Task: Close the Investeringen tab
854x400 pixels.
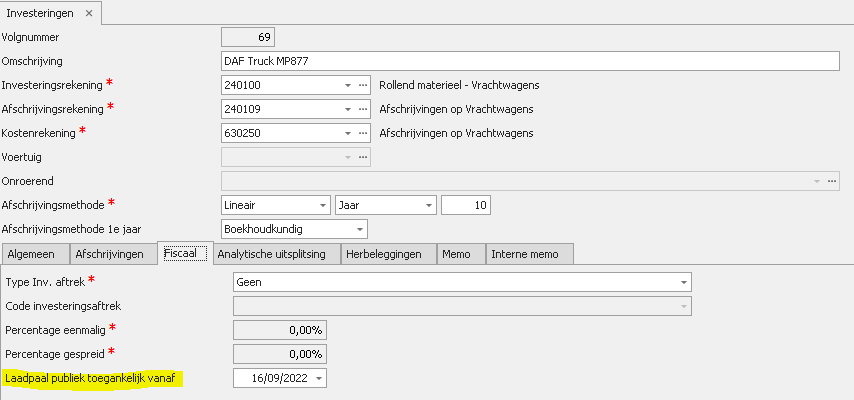Action: click(88, 13)
